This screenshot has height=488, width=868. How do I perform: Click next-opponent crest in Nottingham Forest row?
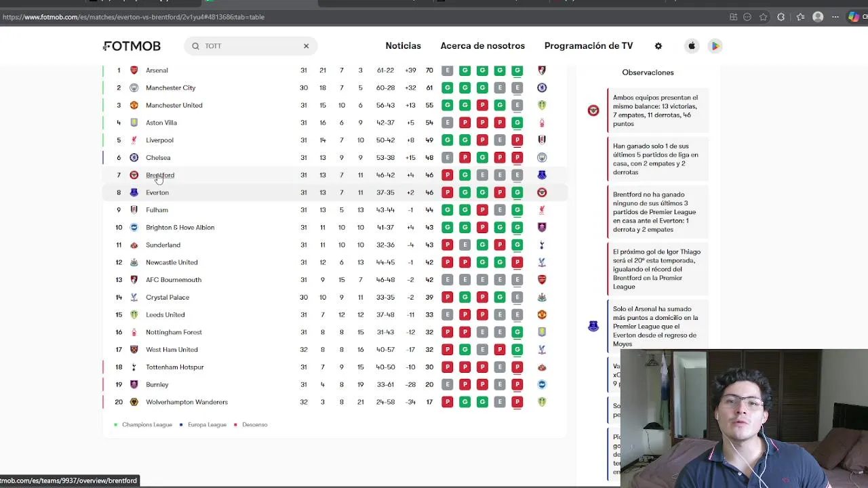pyautogui.click(x=542, y=332)
